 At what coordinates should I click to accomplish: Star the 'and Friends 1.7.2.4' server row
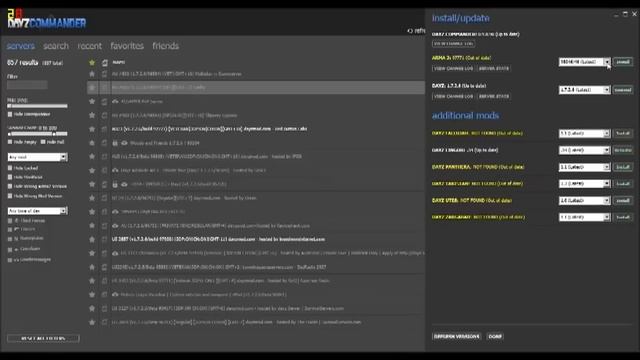pos(92,143)
